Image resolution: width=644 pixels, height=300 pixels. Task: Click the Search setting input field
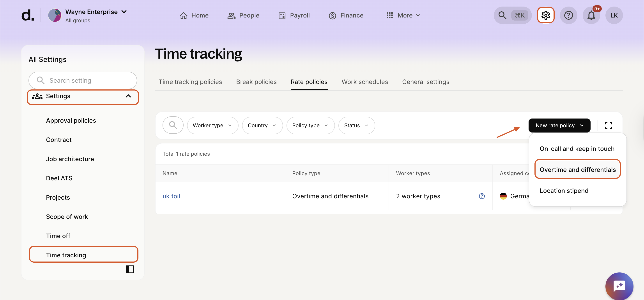pos(83,80)
